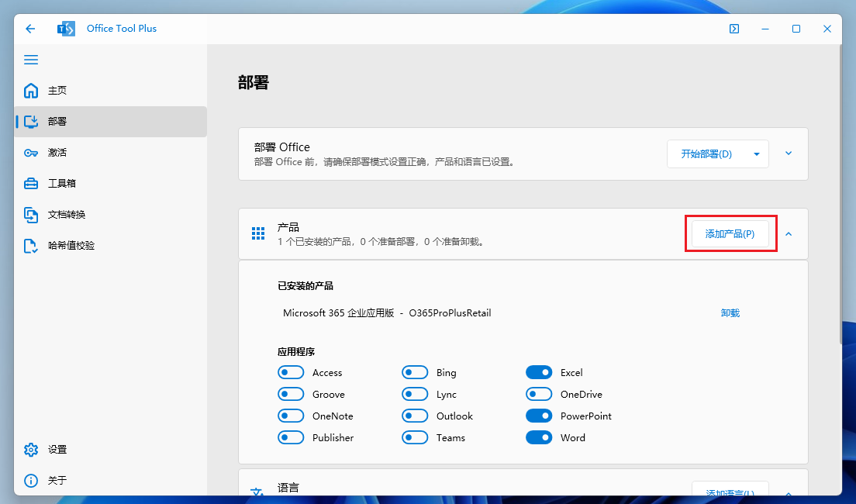
Task: Click the 部署 Office card title
Action: pos(281,147)
